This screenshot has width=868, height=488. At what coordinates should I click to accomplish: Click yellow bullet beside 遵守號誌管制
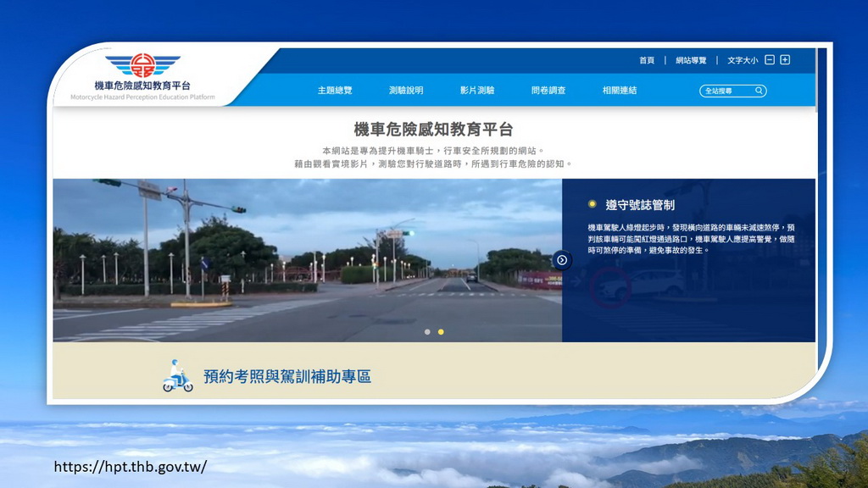tap(593, 204)
